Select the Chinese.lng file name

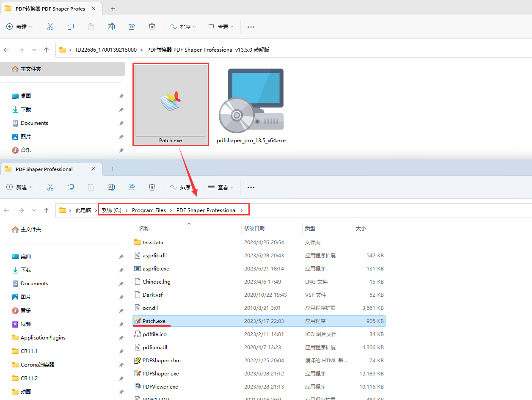click(x=157, y=282)
